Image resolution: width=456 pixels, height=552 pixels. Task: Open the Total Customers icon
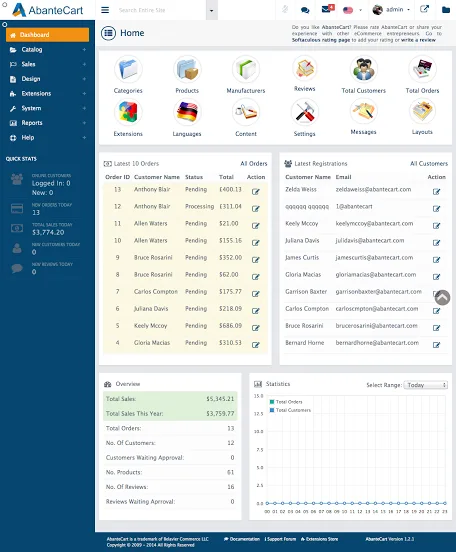click(363, 69)
